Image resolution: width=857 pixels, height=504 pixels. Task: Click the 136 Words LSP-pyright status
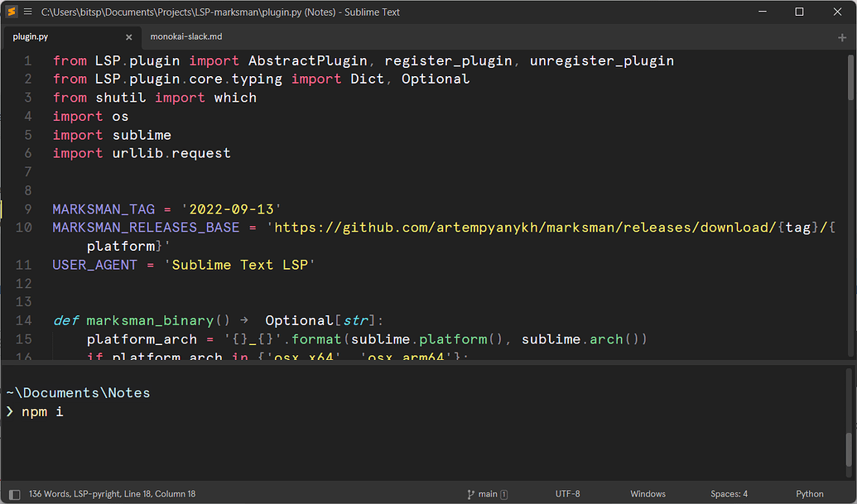coord(112,493)
